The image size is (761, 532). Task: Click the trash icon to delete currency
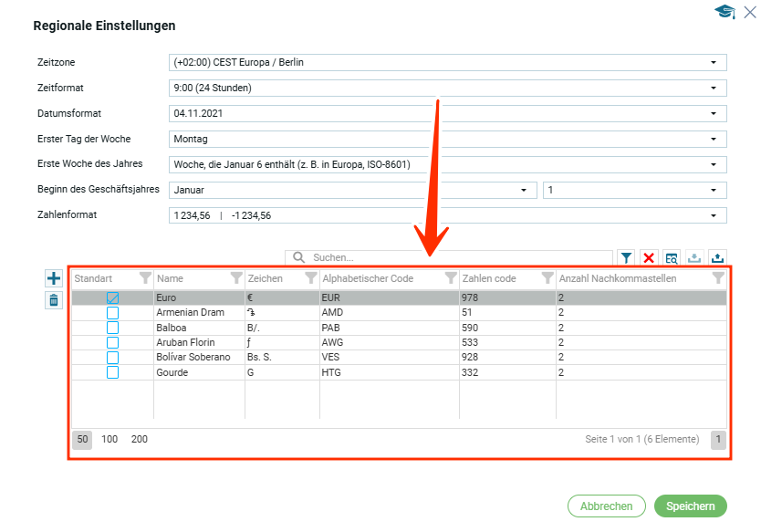coord(54,300)
